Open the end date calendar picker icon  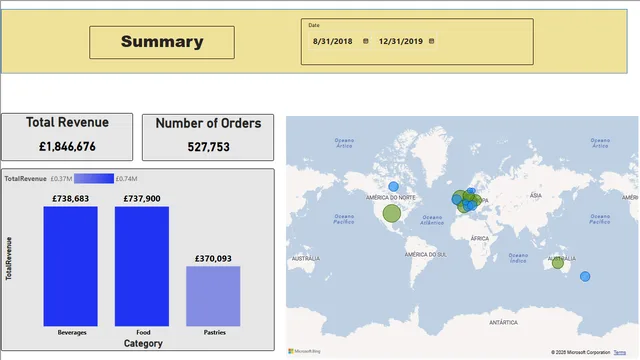(x=431, y=41)
